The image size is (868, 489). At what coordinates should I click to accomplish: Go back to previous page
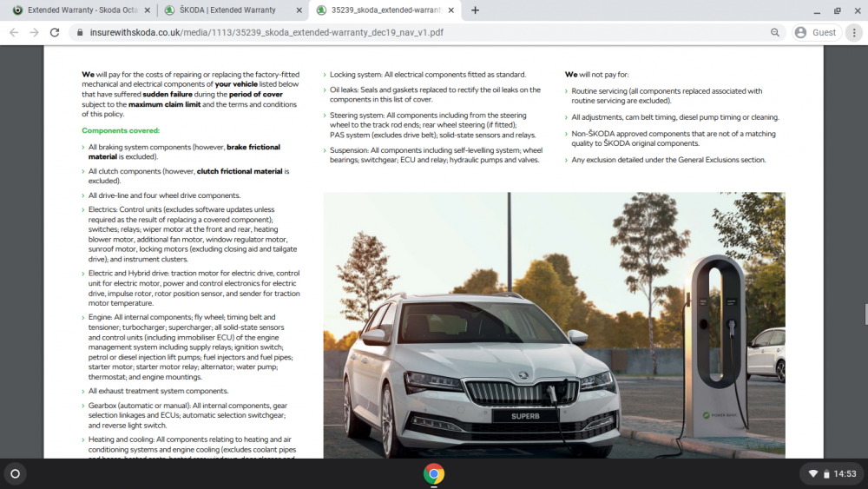tap(14, 33)
